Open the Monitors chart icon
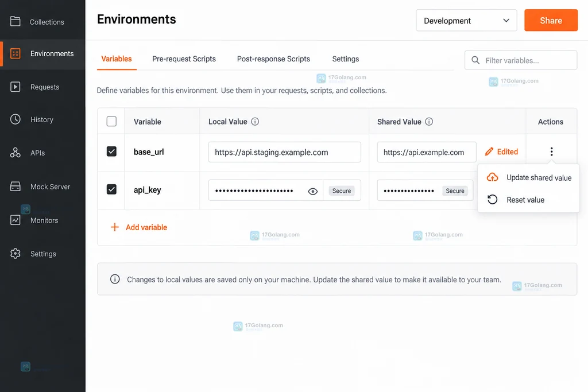588x392 pixels. [x=16, y=220]
